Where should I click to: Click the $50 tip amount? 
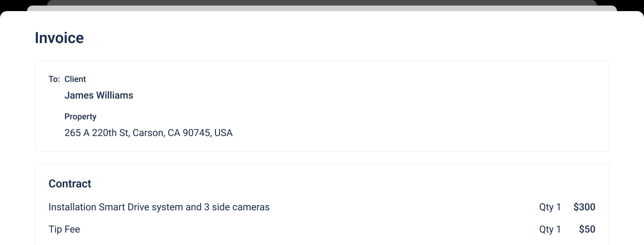point(587,229)
